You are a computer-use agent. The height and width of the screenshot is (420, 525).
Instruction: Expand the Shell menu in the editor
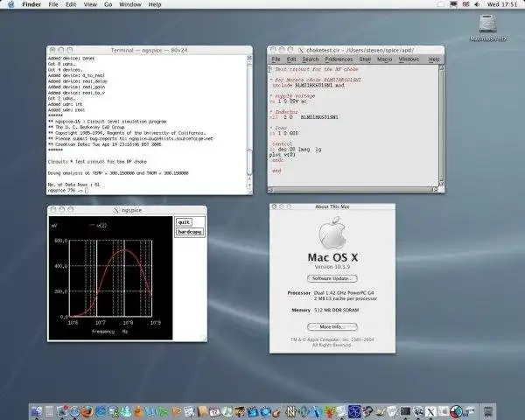pyautogui.click(x=363, y=59)
